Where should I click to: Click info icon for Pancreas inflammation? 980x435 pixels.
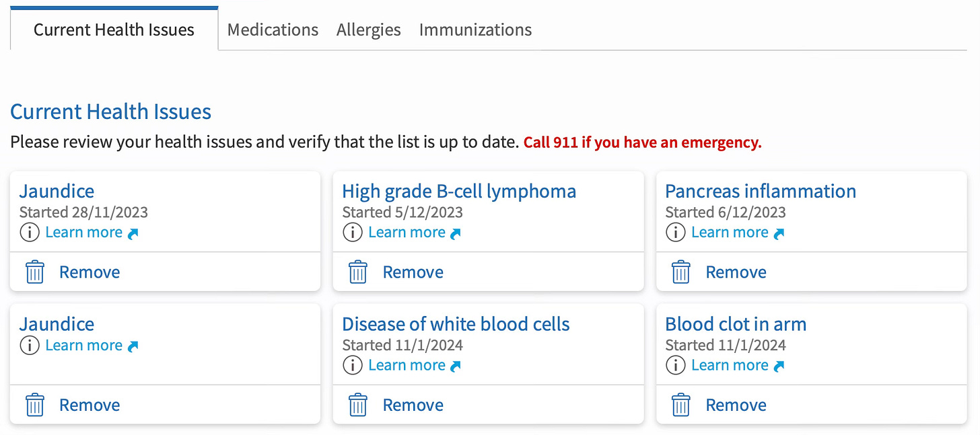click(x=676, y=233)
